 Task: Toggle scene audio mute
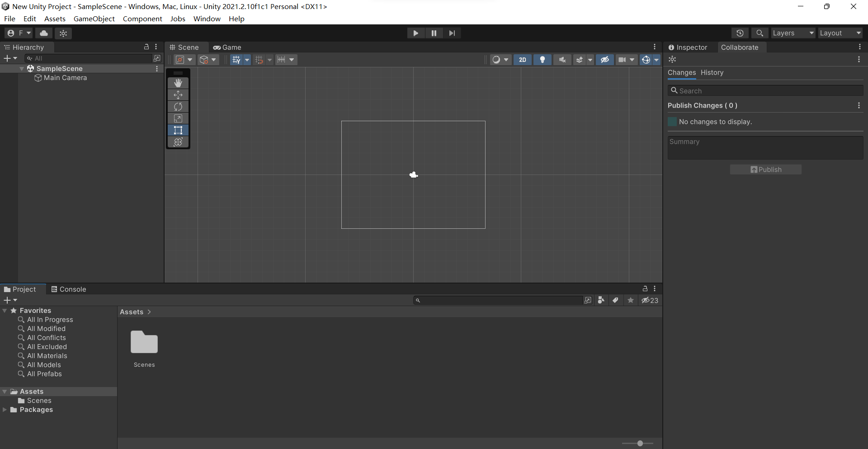click(562, 60)
